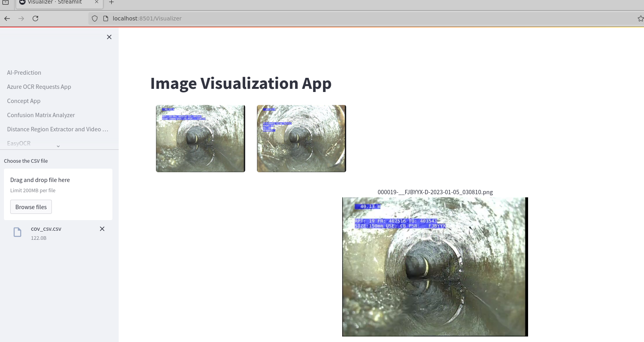644x342 pixels.
Task: Go back in browser history
Action: (7, 18)
